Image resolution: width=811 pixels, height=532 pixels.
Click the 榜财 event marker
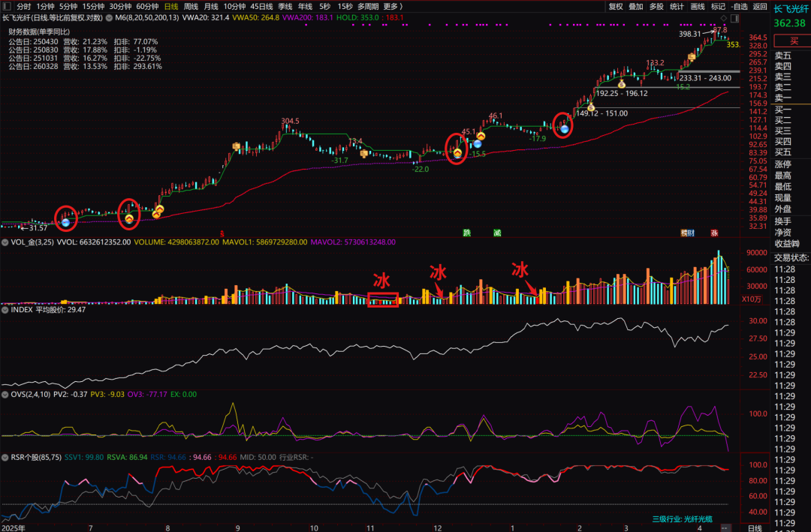click(x=687, y=233)
